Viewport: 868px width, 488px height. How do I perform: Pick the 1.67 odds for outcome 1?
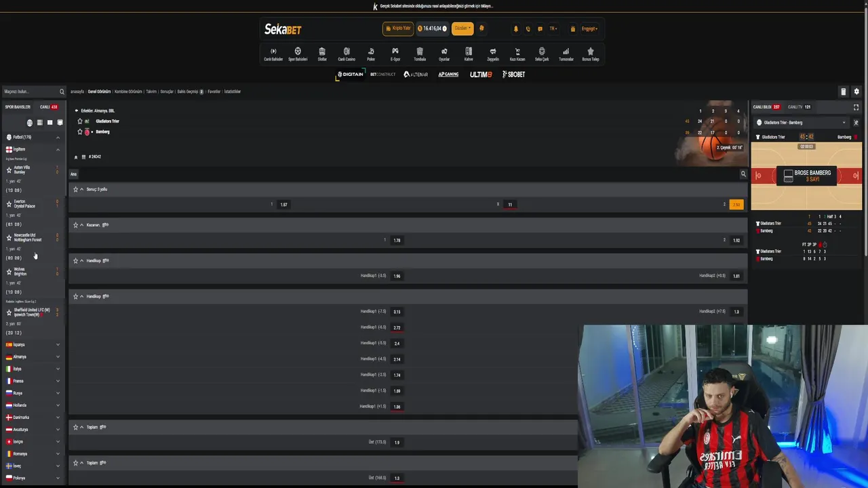pyautogui.click(x=283, y=205)
